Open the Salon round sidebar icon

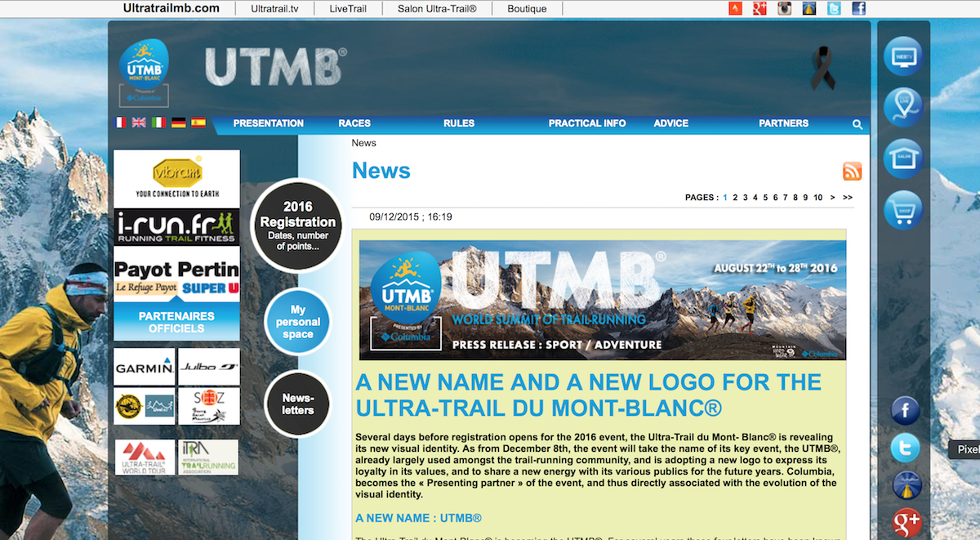[903, 158]
